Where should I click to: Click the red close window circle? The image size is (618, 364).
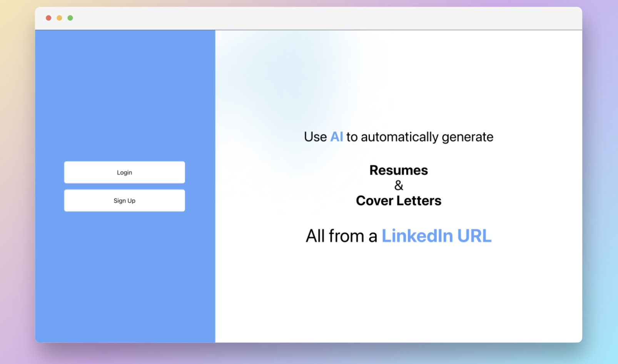pos(48,18)
